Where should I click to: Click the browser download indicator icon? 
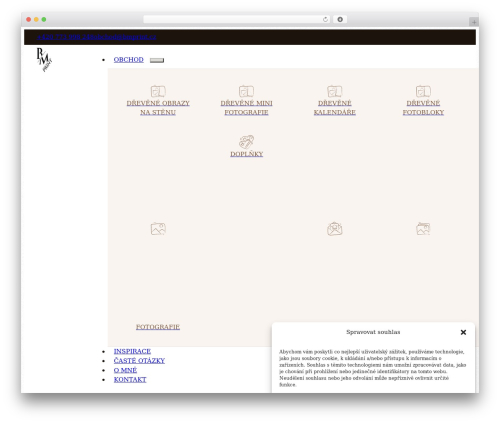[340, 19]
